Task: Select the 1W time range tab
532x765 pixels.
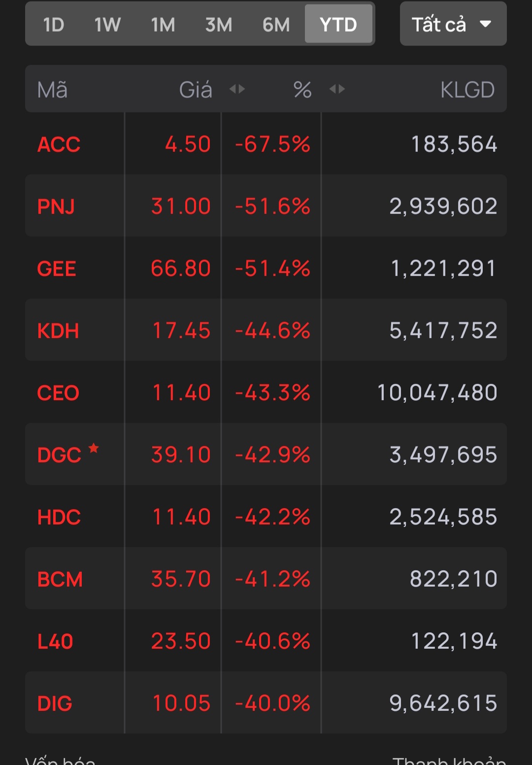Action: point(107,24)
